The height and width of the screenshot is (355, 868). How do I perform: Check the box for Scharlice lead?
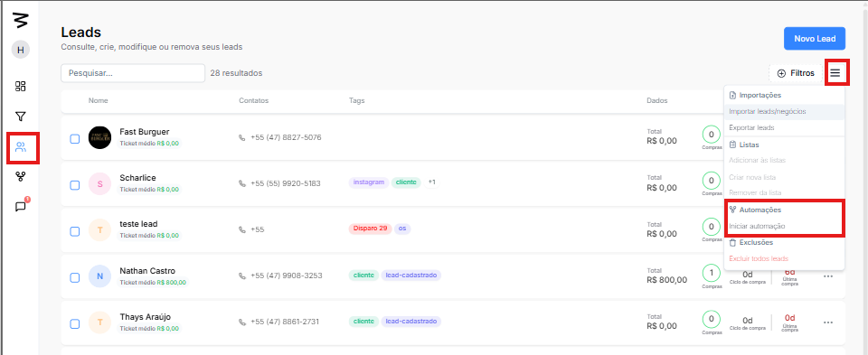(x=75, y=185)
